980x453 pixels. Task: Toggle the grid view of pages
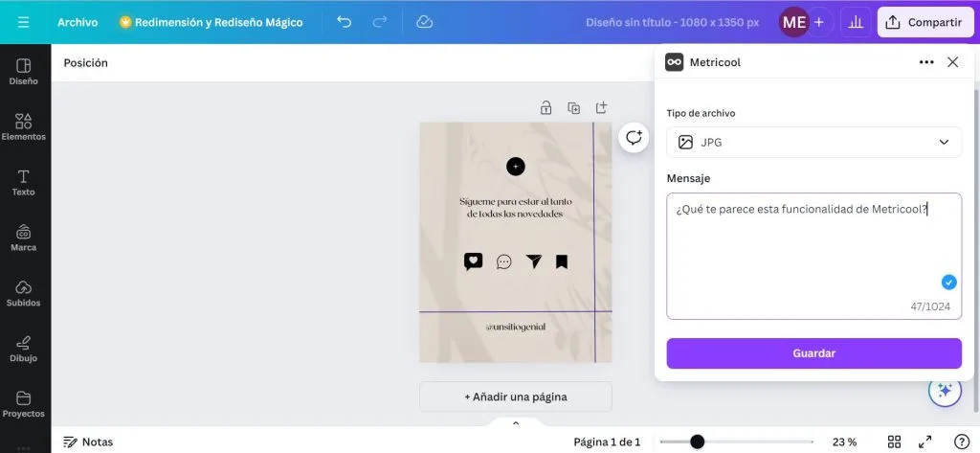(894, 442)
